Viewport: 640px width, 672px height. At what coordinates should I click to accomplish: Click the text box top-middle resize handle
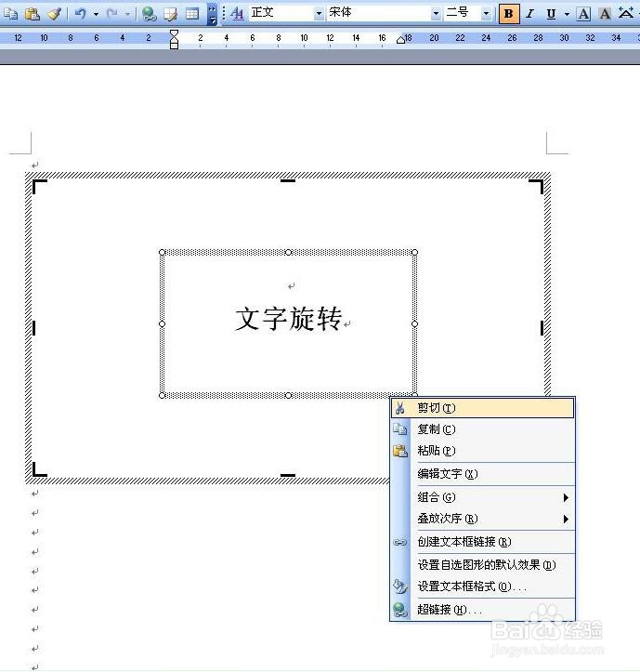288,252
